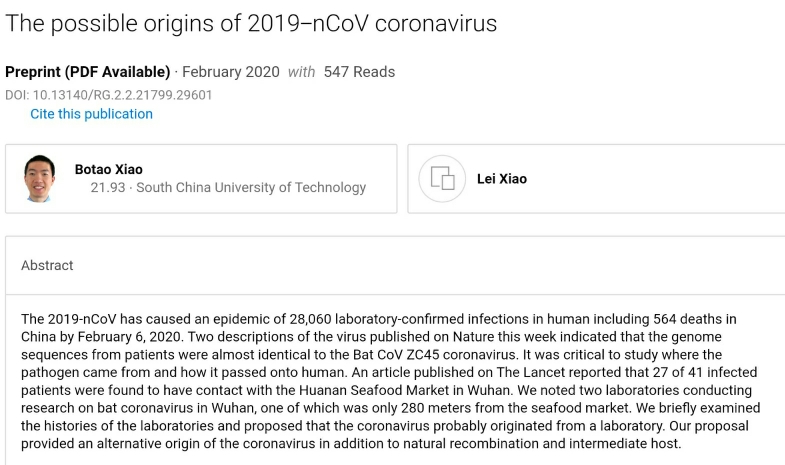The image size is (785, 465).
Task: Click the Cite this publication link
Action: (x=91, y=114)
